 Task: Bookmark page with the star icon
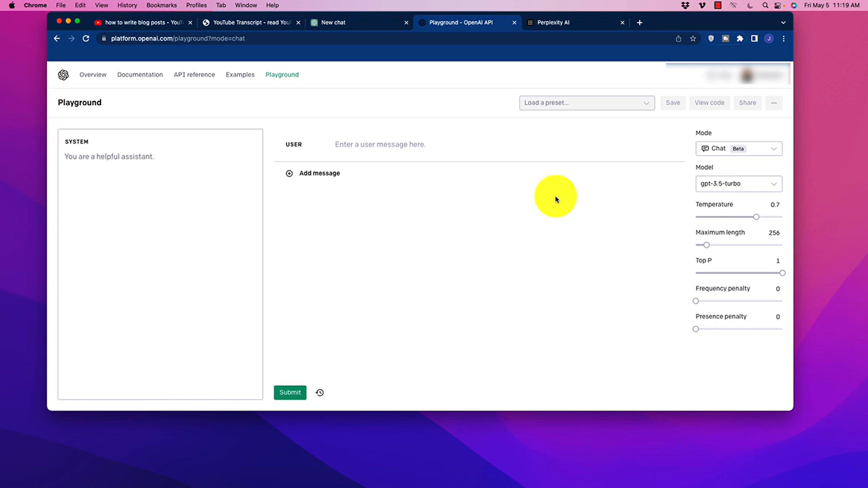693,39
